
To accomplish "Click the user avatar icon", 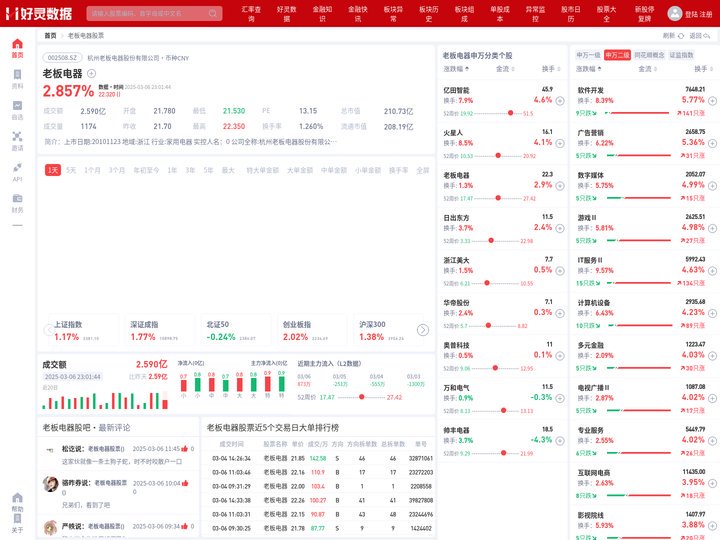I will [675, 13].
